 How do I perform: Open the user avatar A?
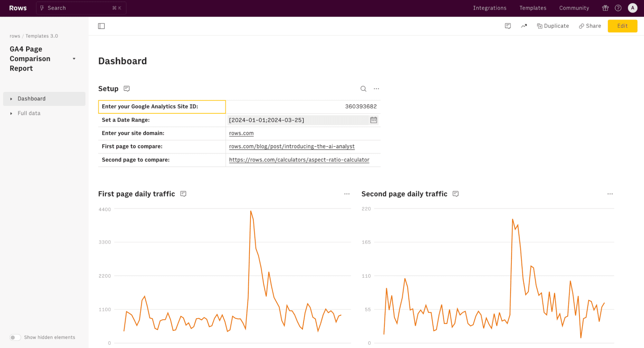coord(632,8)
